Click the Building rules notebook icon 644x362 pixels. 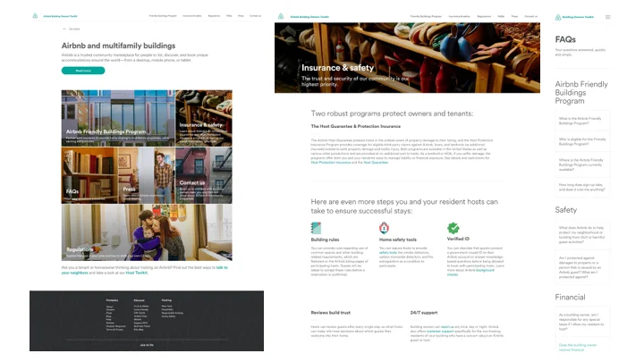(316, 228)
